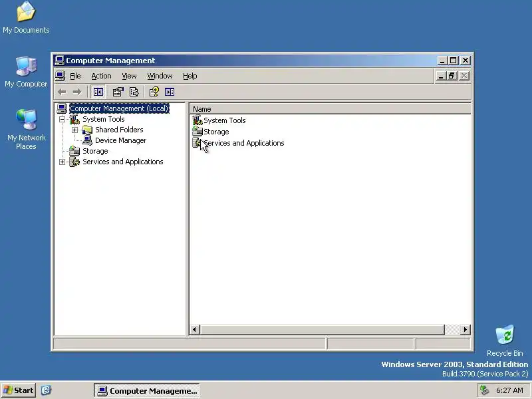The width and height of the screenshot is (532, 399).
Task: Click the Shared Folders folder icon
Action: pyautogui.click(x=87, y=130)
